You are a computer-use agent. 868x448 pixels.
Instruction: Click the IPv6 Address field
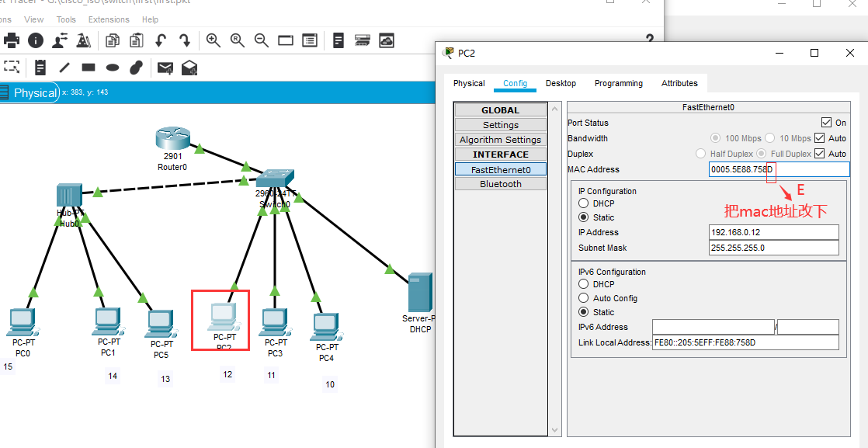click(x=713, y=327)
